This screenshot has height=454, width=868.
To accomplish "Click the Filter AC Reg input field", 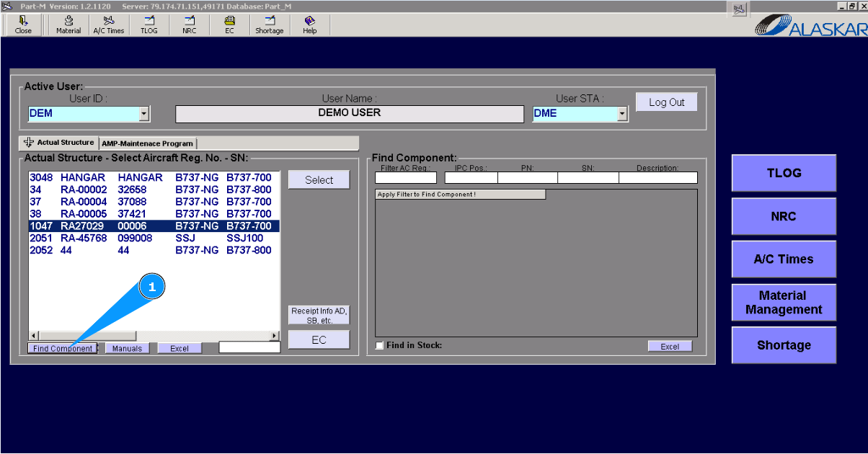I will [405, 178].
